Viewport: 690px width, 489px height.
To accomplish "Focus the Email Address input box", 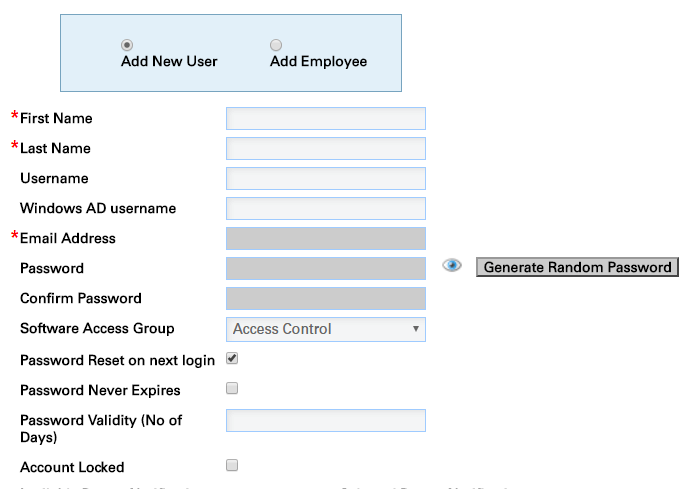I will (325, 239).
